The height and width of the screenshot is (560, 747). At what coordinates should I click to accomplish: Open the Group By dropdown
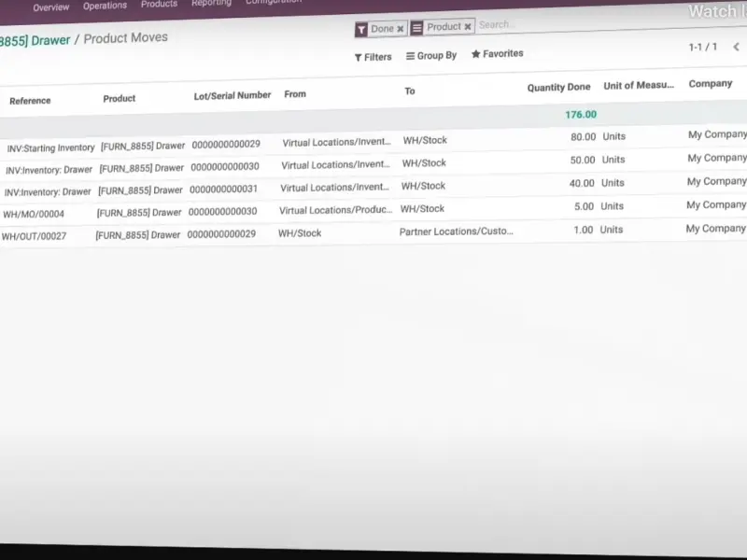pyautogui.click(x=431, y=56)
